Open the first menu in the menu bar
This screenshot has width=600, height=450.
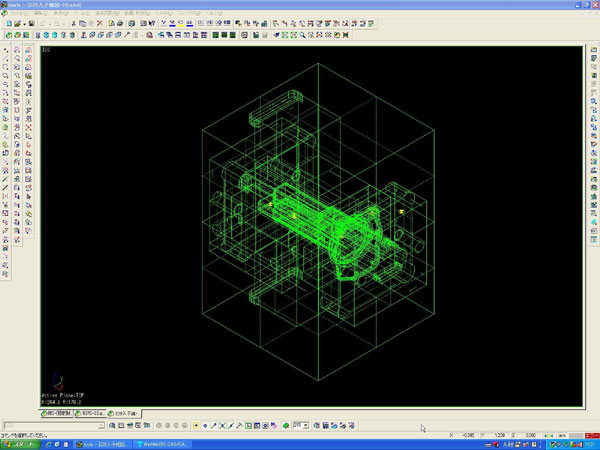pos(19,13)
